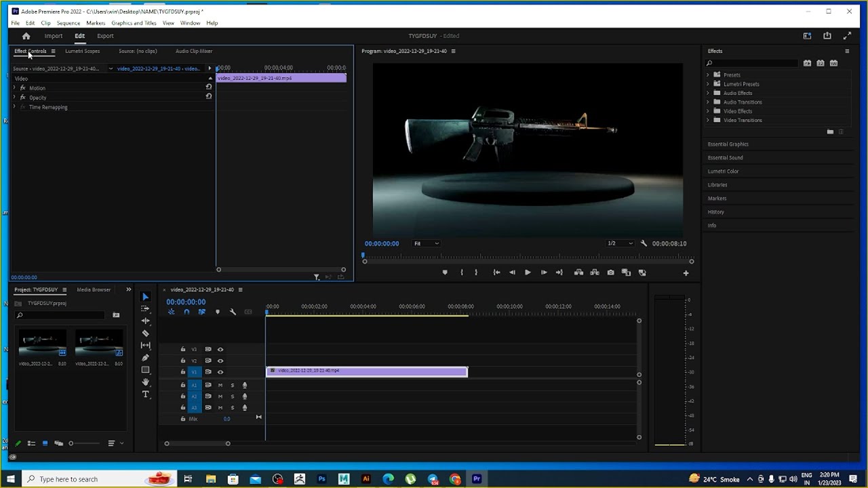Mute the A1 audio track
This screenshot has width=868, height=488.
pos(220,386)
